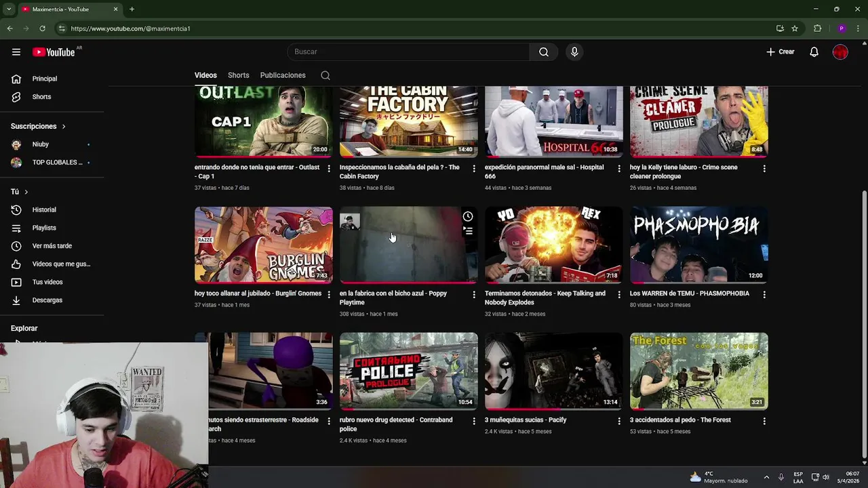
Task: Add Poppy Playtime video to queue
Action: click(x=468, y=231)
